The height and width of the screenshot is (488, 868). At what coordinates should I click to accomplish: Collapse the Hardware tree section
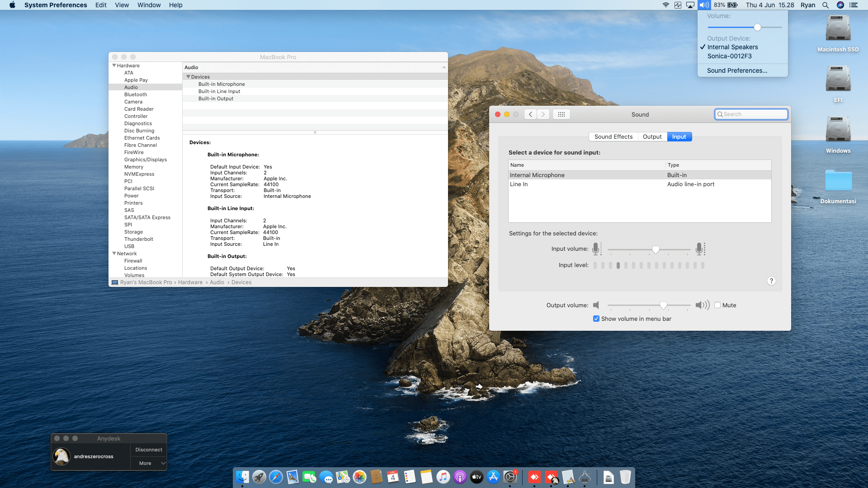pos(114,66)
